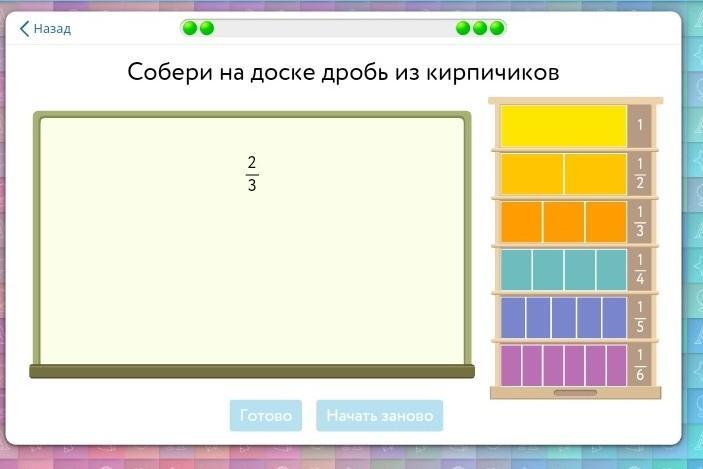Viewport: 703px width, 469px height.
Task: Pick the first purple one-sixth brick
Action: click(x=511, y=366)
